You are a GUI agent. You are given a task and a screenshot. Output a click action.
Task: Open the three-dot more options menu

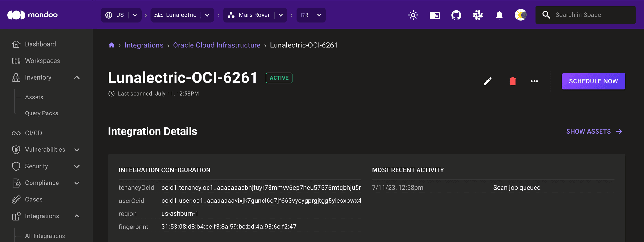534,81
